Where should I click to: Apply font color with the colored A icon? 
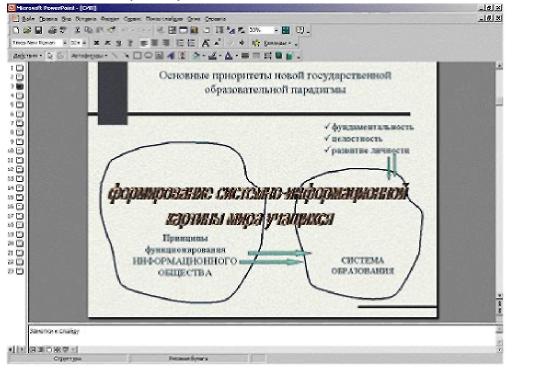click(229, 56)
